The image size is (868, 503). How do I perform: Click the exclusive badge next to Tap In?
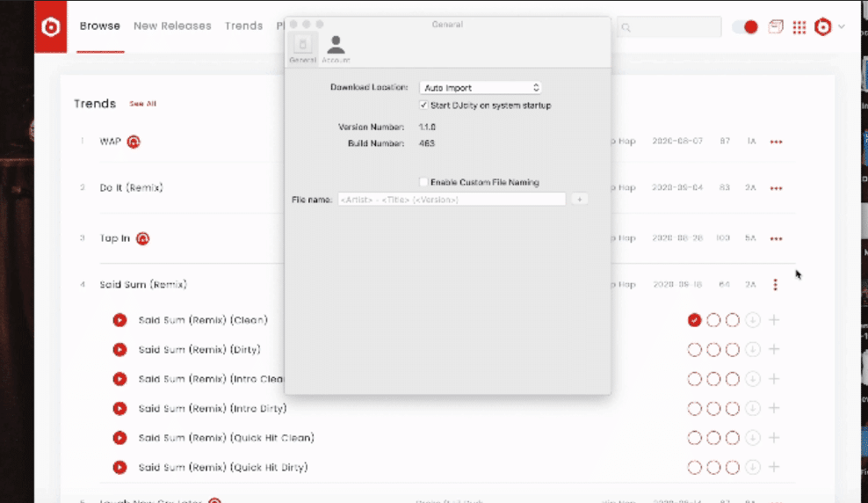coord(143,238)
